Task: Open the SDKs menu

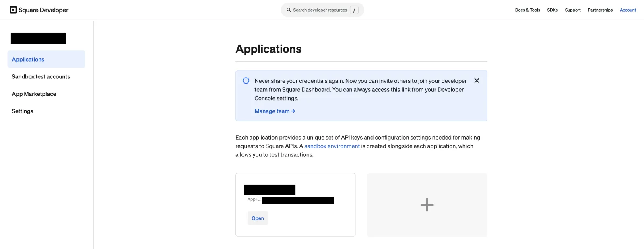Action: 552,10
